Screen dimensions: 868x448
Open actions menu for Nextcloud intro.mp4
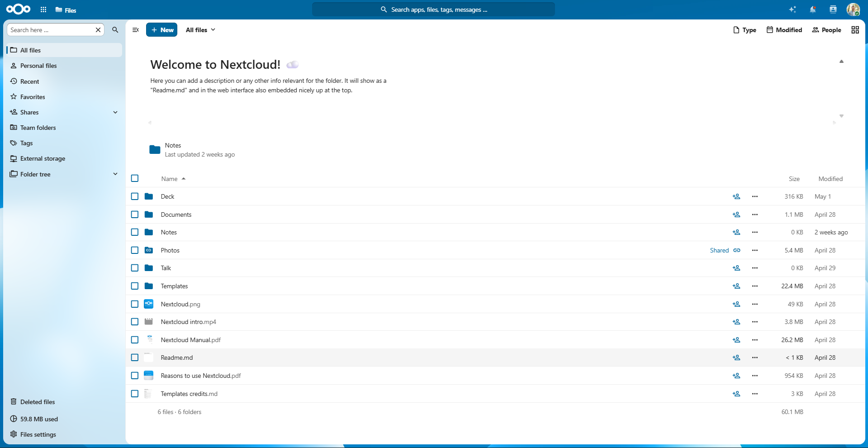click(x=755, y=322)
